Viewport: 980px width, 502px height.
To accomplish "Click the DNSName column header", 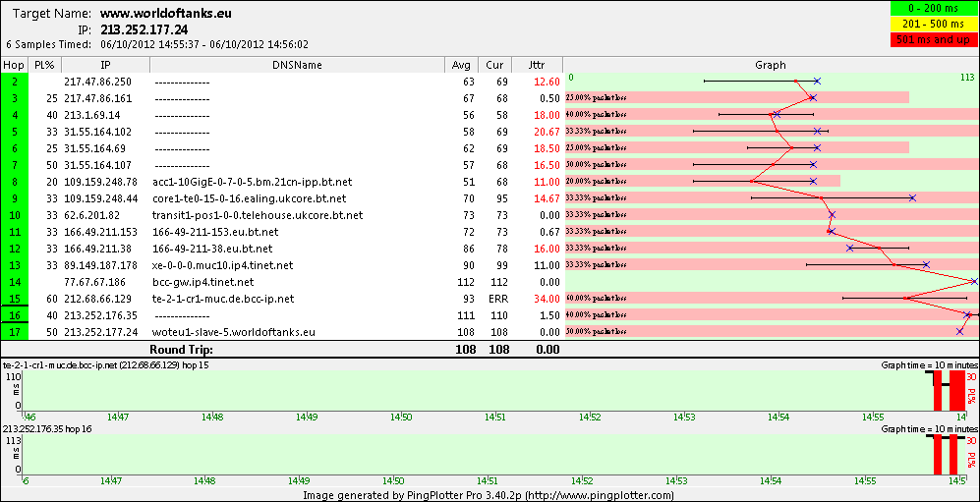I will click(298, 65).
